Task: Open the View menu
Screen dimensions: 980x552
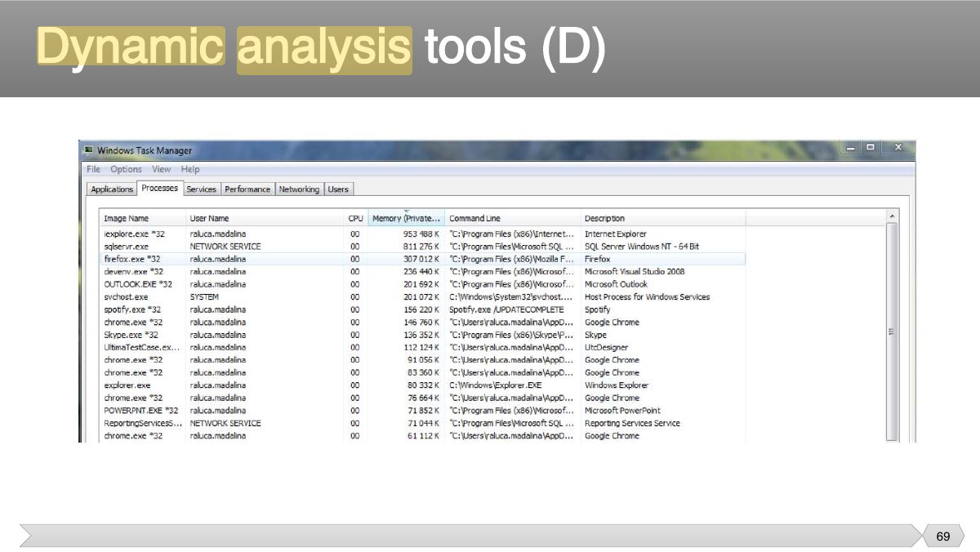Action: coord(162,169)
